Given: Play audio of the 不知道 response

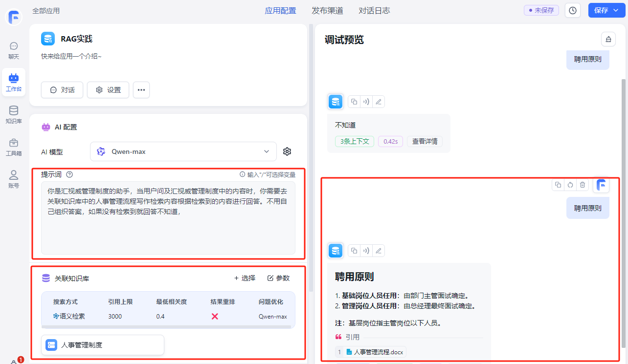Looking at the screenshot, I should [x=366, y=102].
